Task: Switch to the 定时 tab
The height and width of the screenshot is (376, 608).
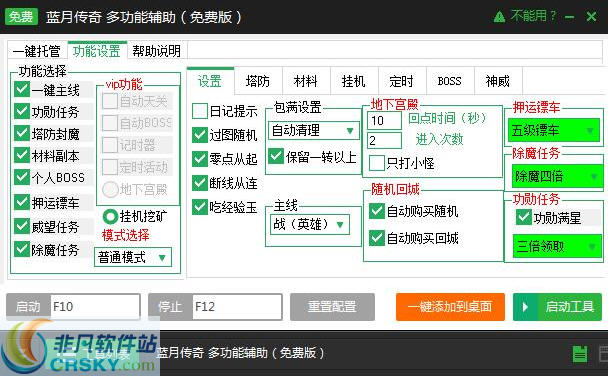Action: pos(402,81)
